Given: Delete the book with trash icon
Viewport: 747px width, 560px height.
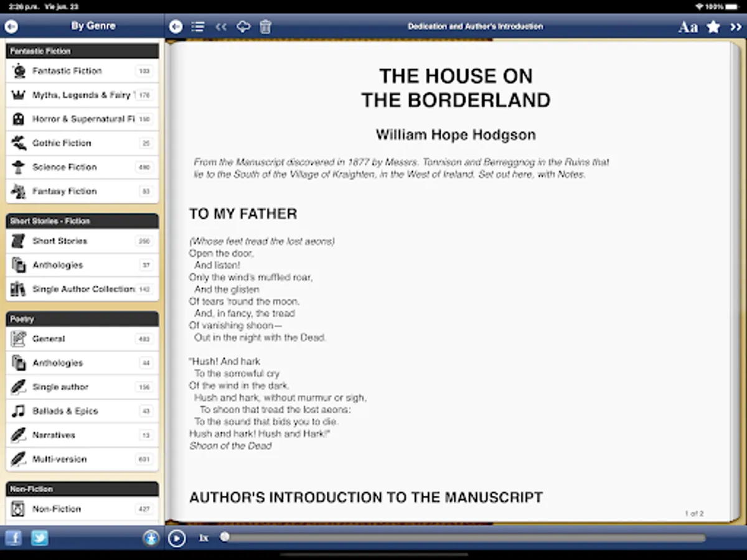Looking at the screenshot, I should point(265,27).
